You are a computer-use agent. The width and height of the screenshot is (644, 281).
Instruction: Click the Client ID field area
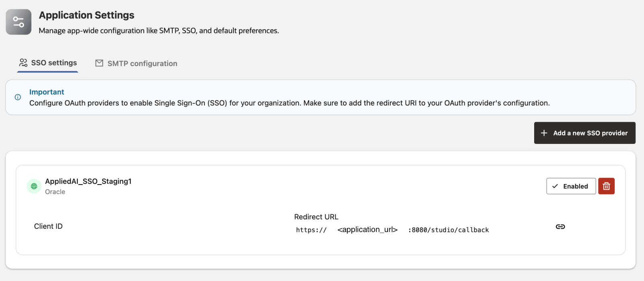tap(48, 226)
